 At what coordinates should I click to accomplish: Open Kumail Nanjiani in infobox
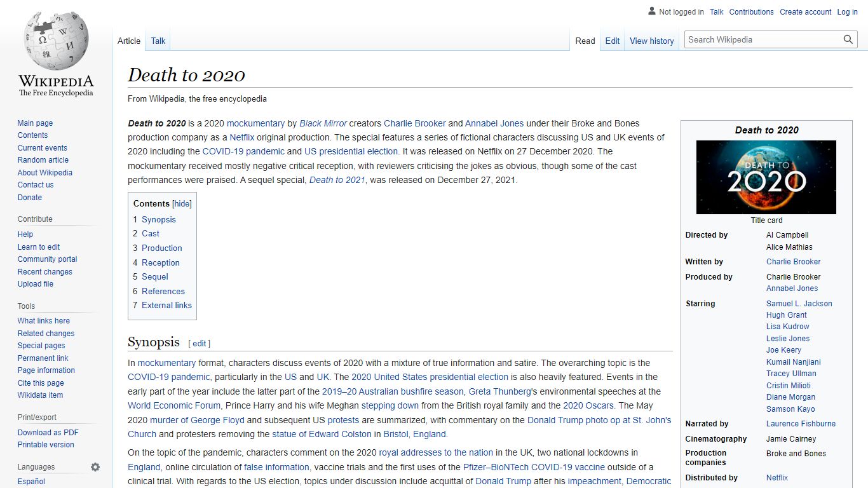click(794, 362)
